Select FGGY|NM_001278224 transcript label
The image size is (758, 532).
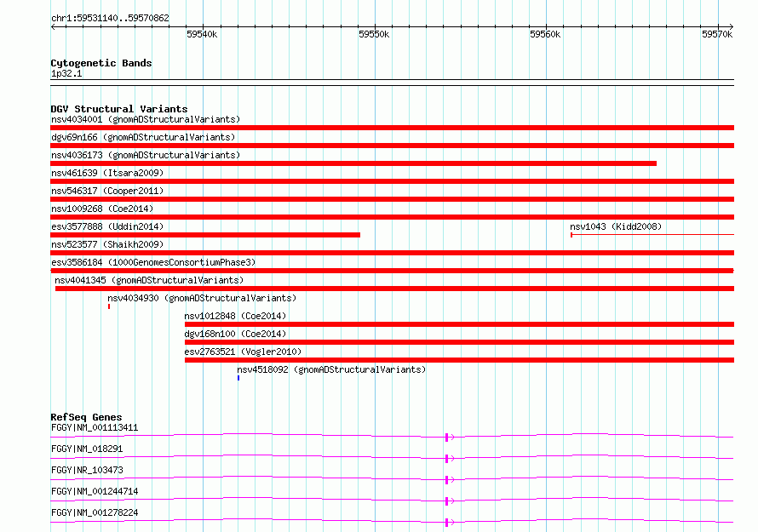(95, 512)
